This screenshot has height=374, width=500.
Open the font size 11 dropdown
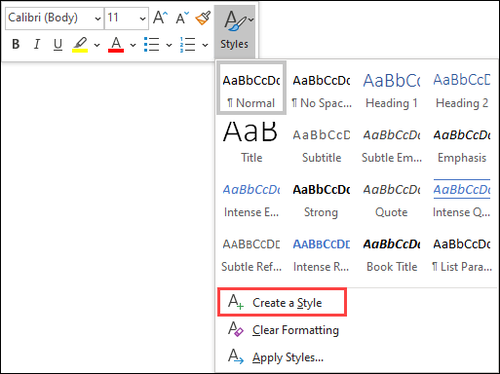[x=126, y=18]
